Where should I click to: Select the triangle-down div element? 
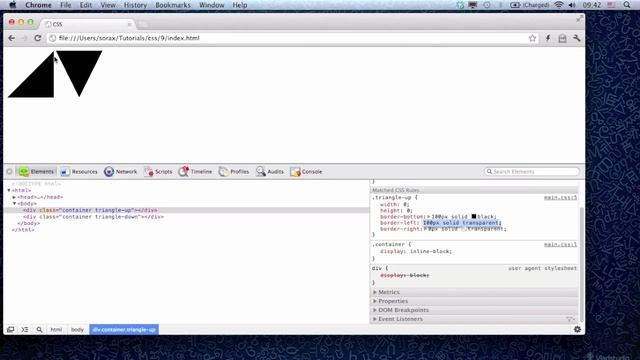tap(93, 217)
